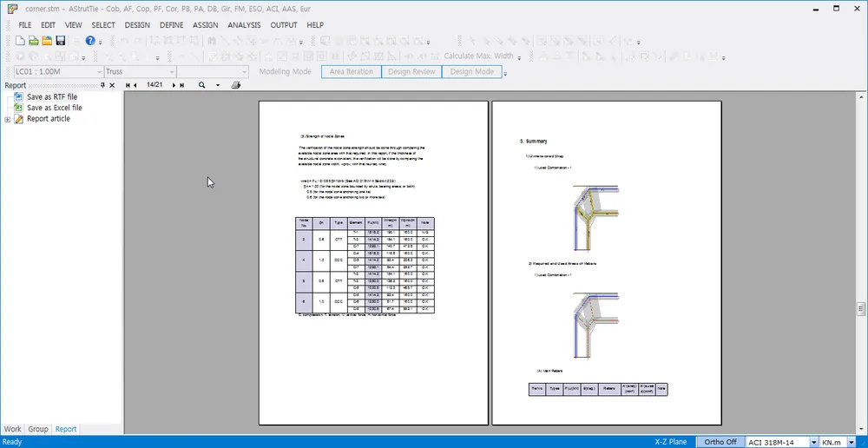Click the AStrutTie application icon in title bar
Image resolution: width=868 pixels, height=448 pixels.
13,9
